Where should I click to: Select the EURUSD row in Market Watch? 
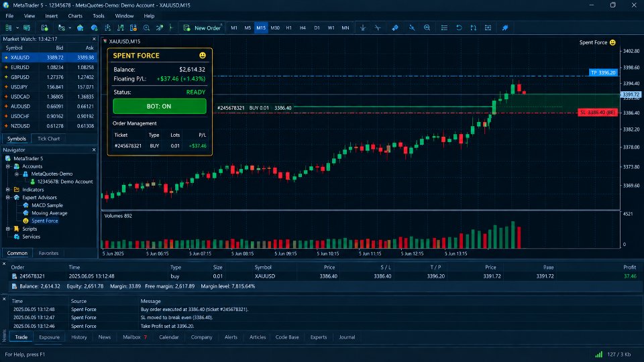49,67
